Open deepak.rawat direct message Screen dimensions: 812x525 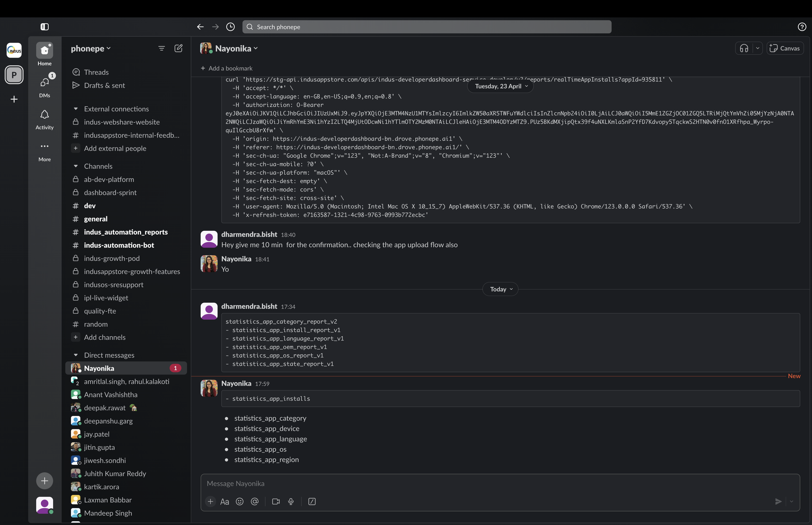click(x=126, y=408)
